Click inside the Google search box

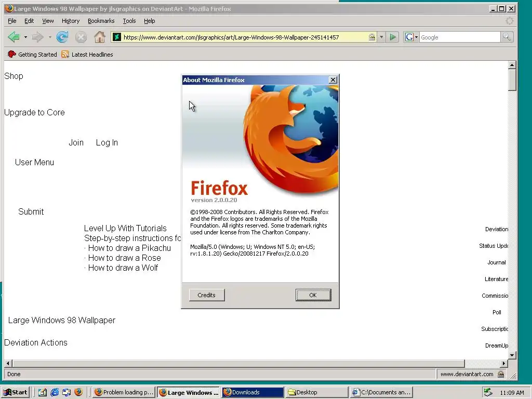(460, 37)
